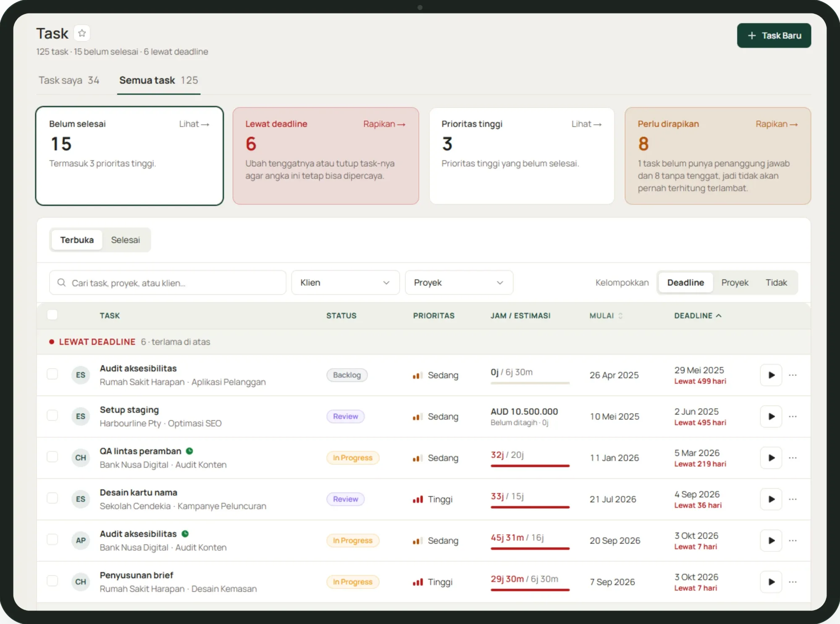
Task: Focus the Cari task search field
Action: (x=168, y=283)
